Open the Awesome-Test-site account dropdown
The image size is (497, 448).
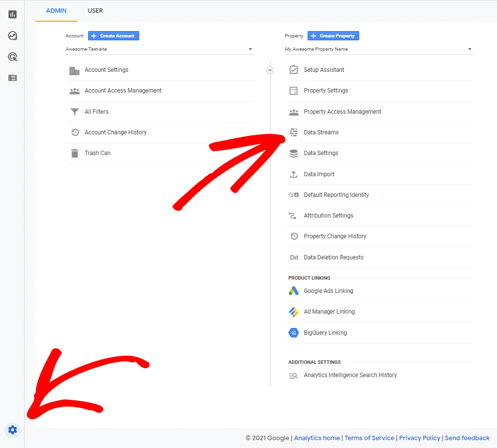point(160,49)
